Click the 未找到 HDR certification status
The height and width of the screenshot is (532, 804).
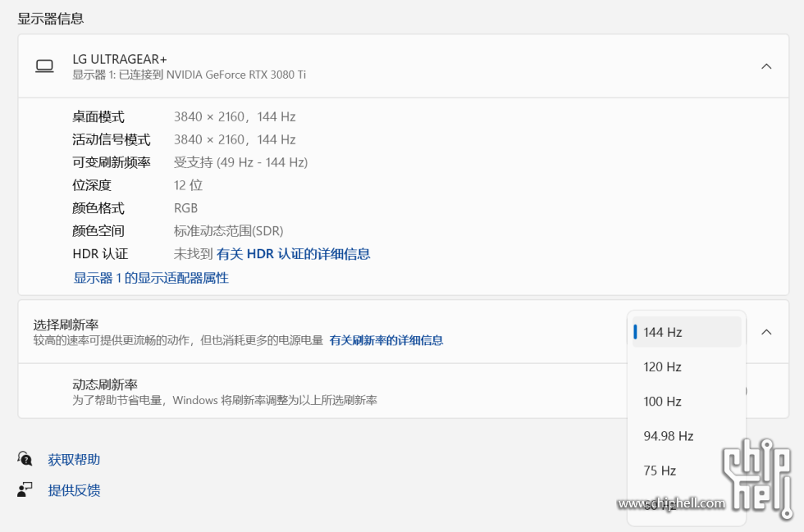193,254
